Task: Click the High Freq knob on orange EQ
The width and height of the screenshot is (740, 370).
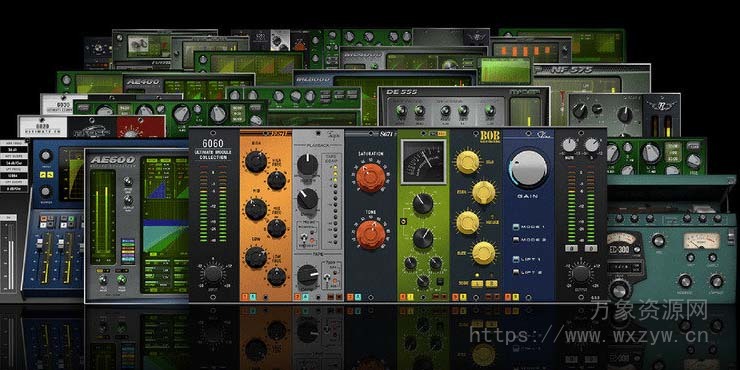Action: 277,180
